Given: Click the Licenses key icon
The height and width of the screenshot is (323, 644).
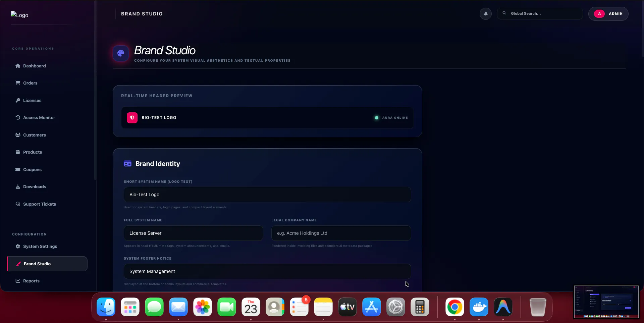Looking at the screenshot, I should point(18,100).
